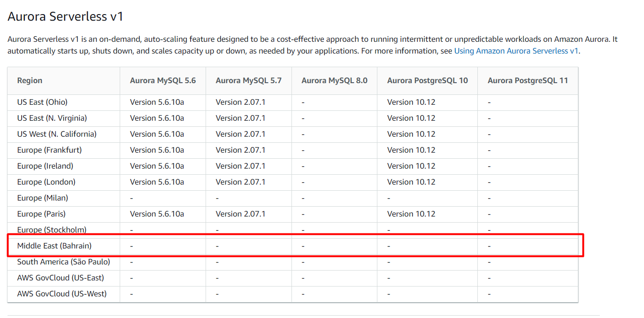Click Version 10.12 in the Frankfurt row
The image size is (644, 318).
point(411,150)
